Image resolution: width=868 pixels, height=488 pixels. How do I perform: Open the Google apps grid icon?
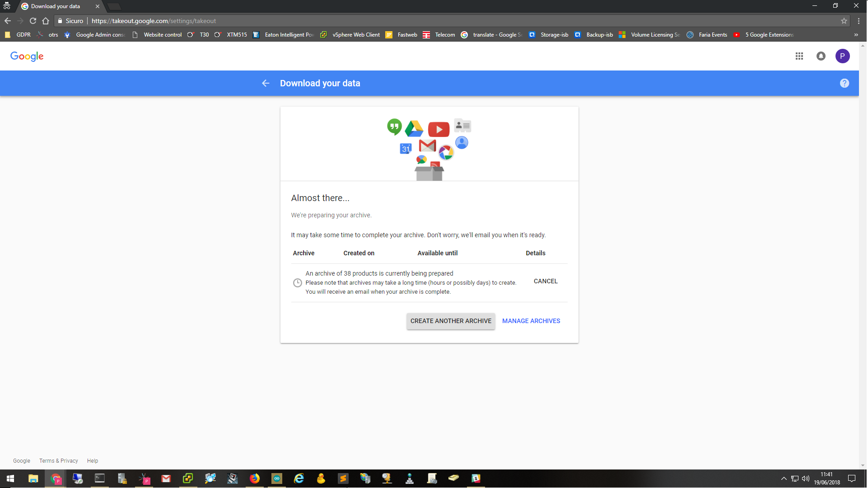[x=799, y=56]
